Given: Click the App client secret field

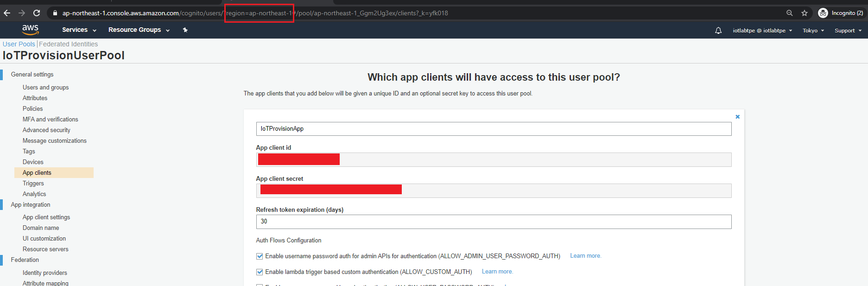Looking at the screenshot, I should click(x=494, y=191).
